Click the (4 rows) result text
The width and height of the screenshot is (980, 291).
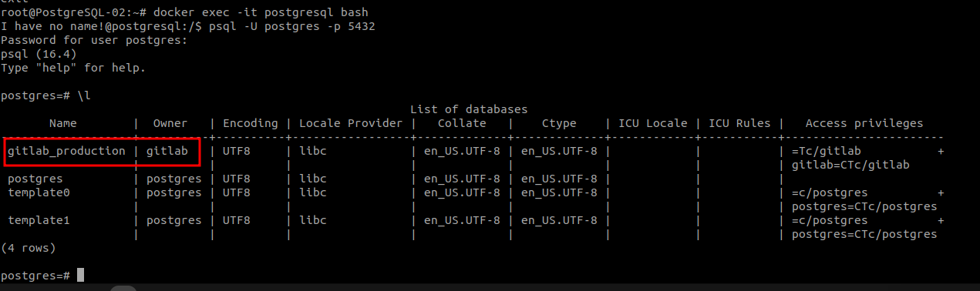[x=29, y=248]
